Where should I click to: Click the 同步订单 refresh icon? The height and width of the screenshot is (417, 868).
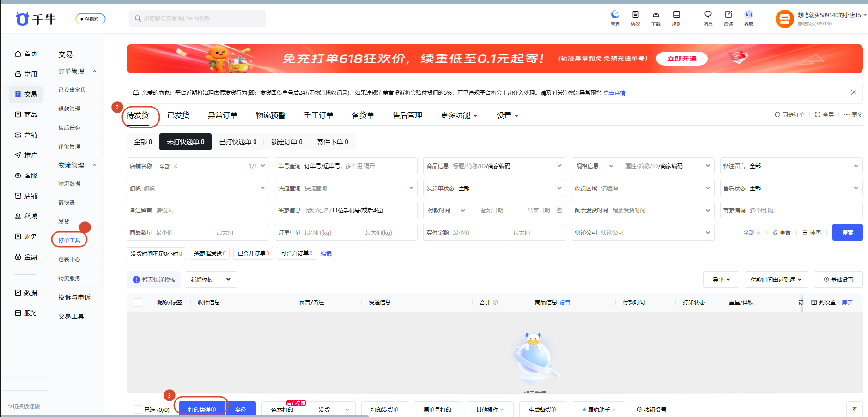777,115
